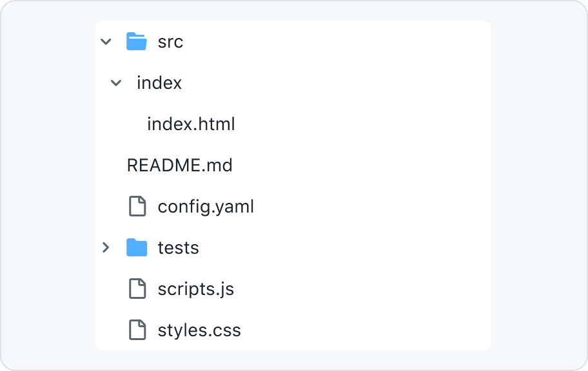
Task: Open the index.html file
Action: (191, 124)
